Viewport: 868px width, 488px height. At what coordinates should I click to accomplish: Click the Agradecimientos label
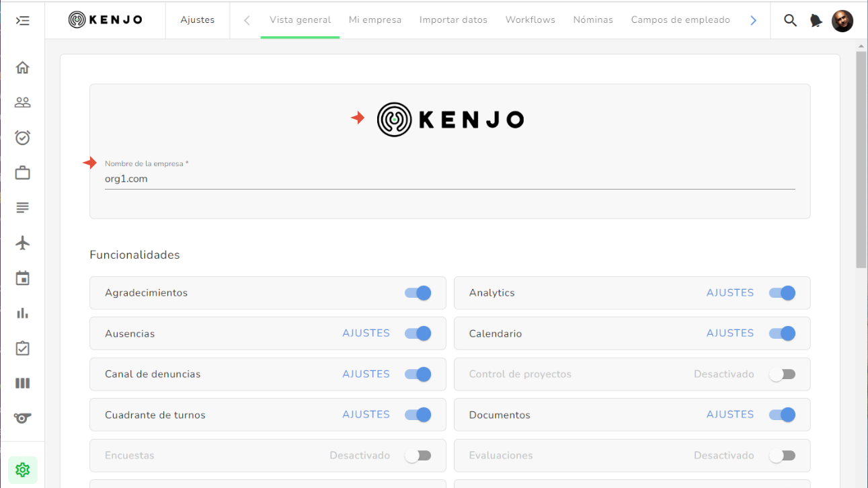[x=146, y=293]
